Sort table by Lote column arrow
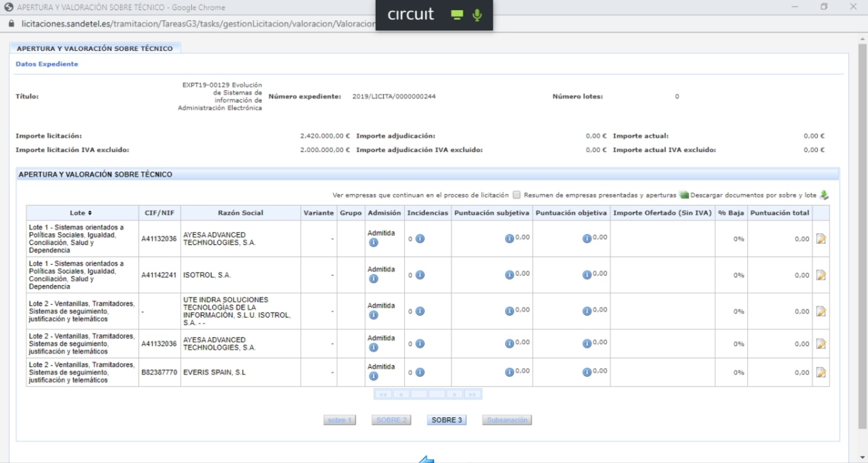 (90, 213)
